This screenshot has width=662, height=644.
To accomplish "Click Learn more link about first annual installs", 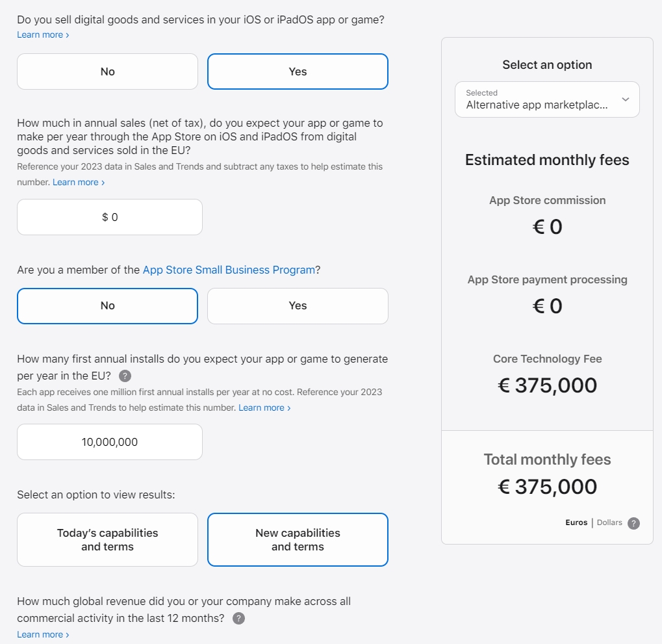I will tap(264, 407).
